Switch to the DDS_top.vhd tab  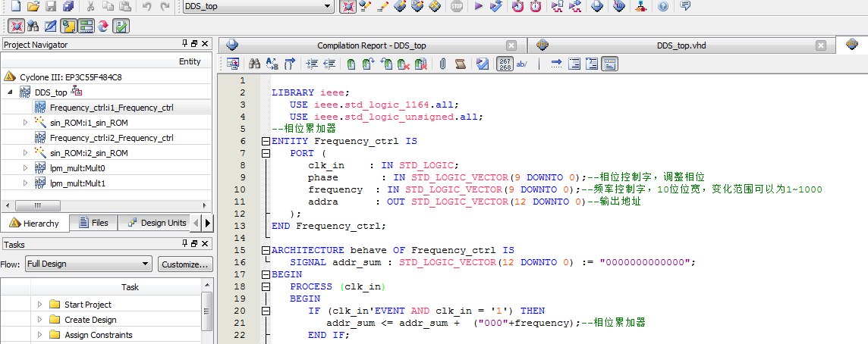(681, 45)
